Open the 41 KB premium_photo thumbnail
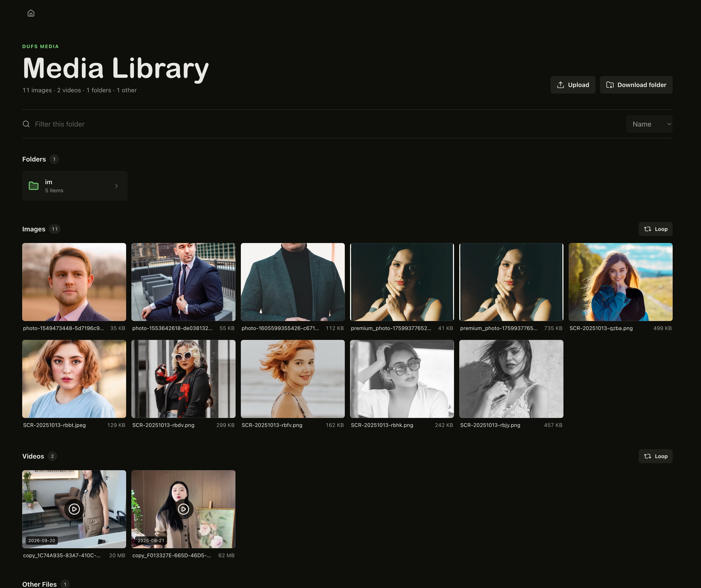701x588 pixels. pos(402,282)
